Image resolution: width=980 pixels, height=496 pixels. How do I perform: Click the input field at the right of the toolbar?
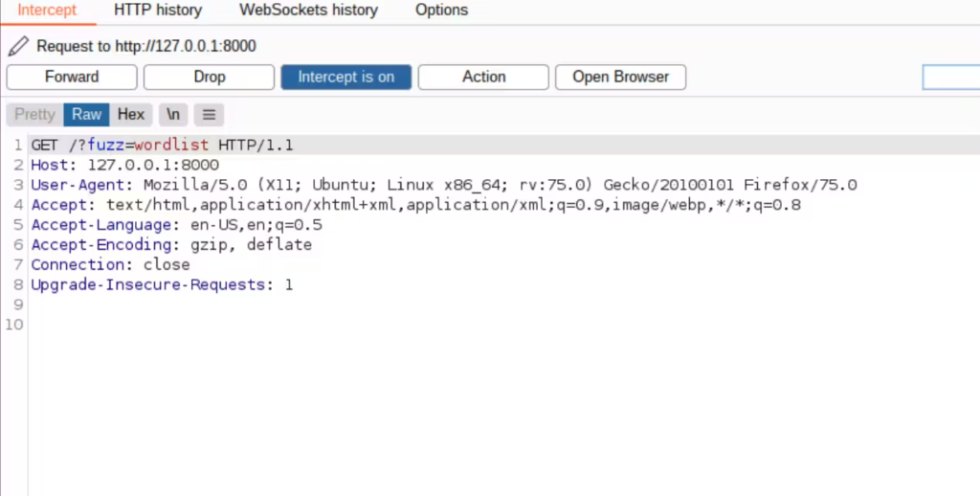[x=951, y=77]
